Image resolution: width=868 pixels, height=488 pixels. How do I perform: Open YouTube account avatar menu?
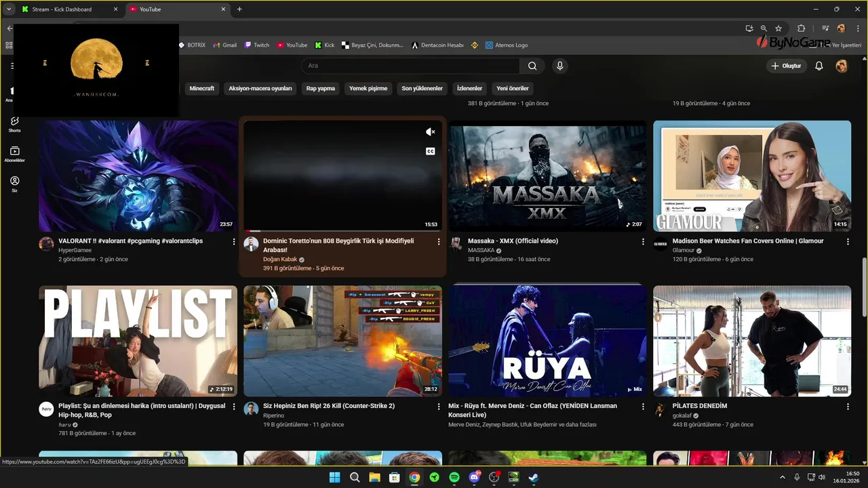pyautogui.click(x=842, y=66)
